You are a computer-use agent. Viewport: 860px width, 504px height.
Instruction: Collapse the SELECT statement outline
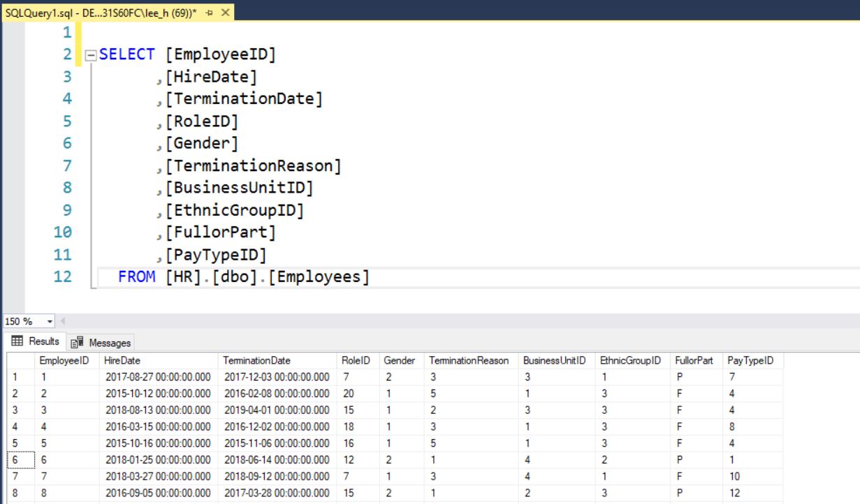click(89, 54)
